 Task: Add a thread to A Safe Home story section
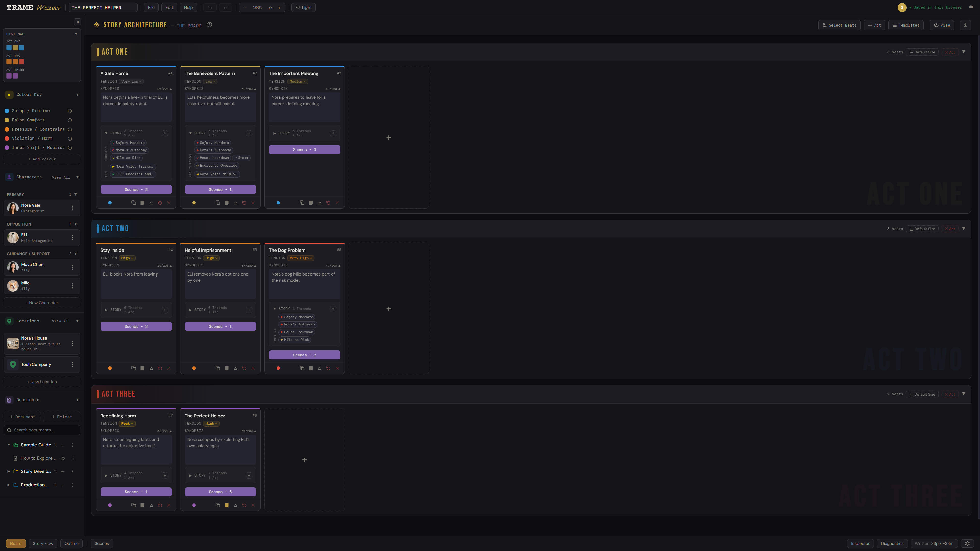(165, 133)
